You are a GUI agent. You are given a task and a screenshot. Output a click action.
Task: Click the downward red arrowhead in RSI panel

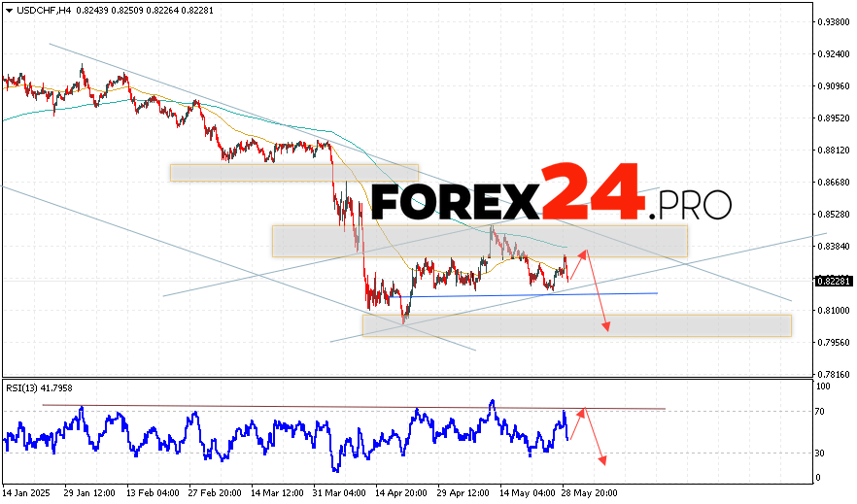[603, 459]
